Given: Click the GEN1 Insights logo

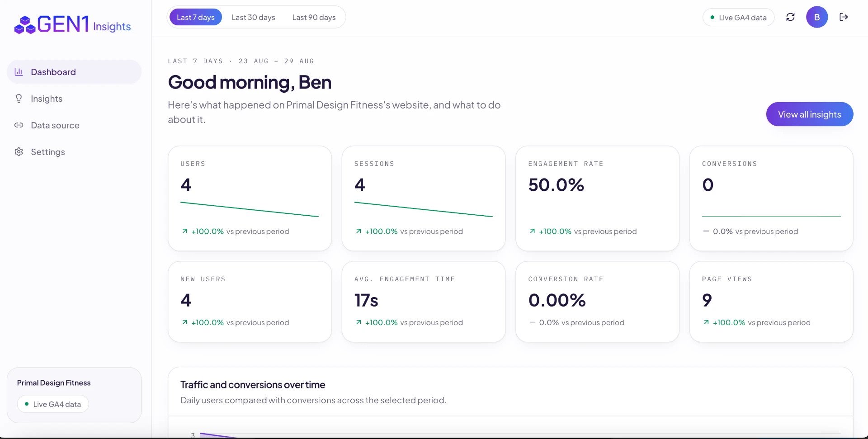Looking at the screenshot, I should (72, 24).
